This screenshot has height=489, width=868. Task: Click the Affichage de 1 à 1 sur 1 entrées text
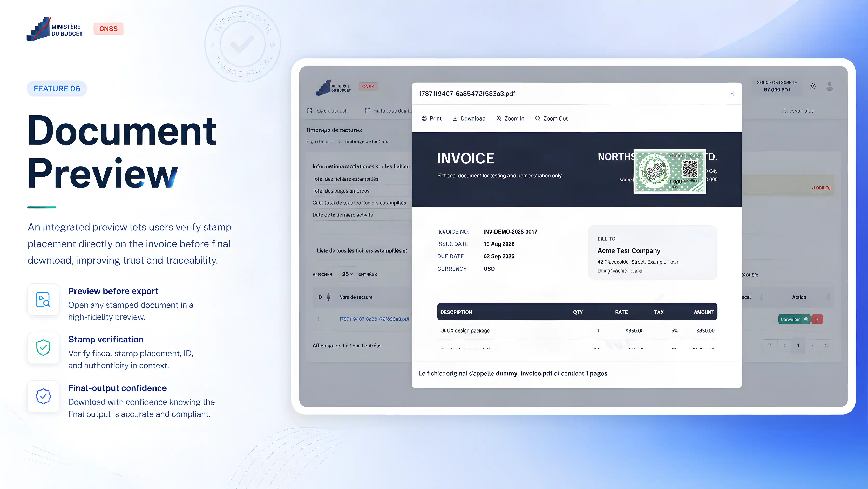(x=347, y=346)
